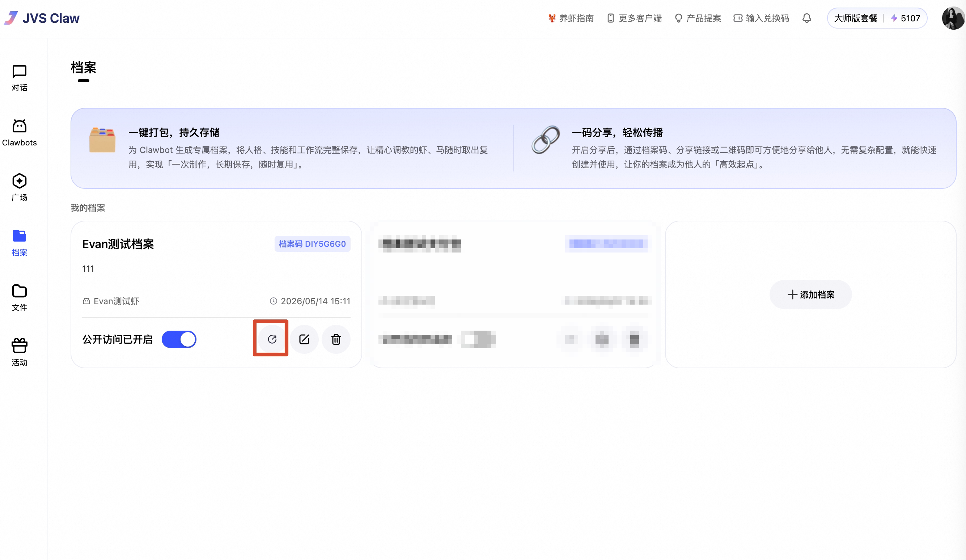The height and width of the screenshot is (560, 966).
Task: Click the JVS Claw logo
Action: 42,18
